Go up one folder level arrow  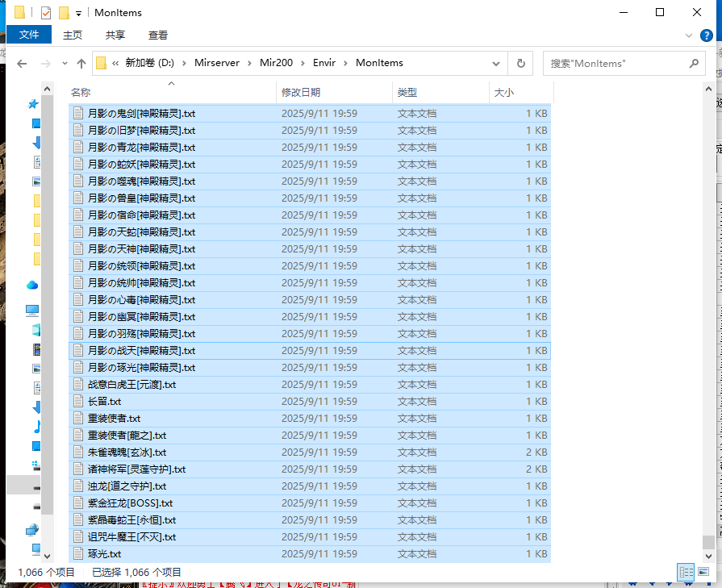[81, 64]
